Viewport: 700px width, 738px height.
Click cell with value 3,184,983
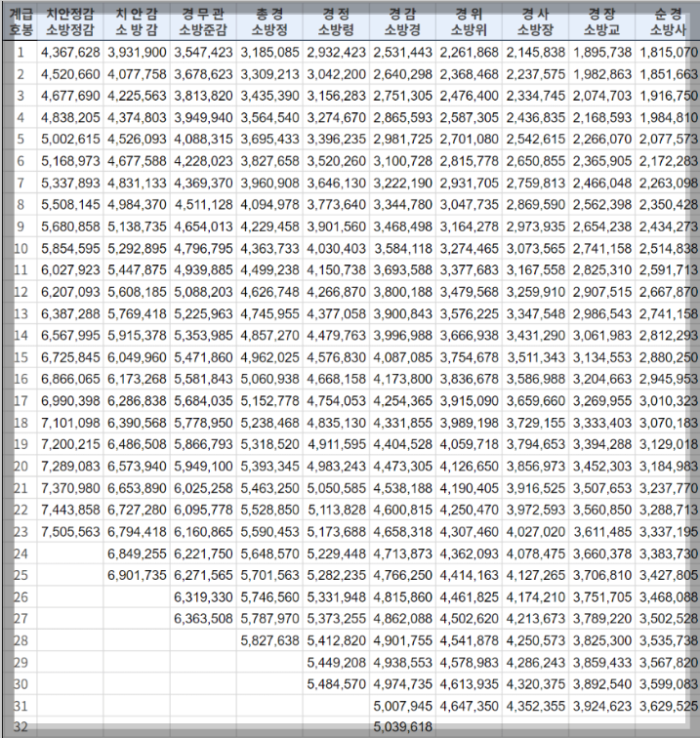tap(668, 467)
